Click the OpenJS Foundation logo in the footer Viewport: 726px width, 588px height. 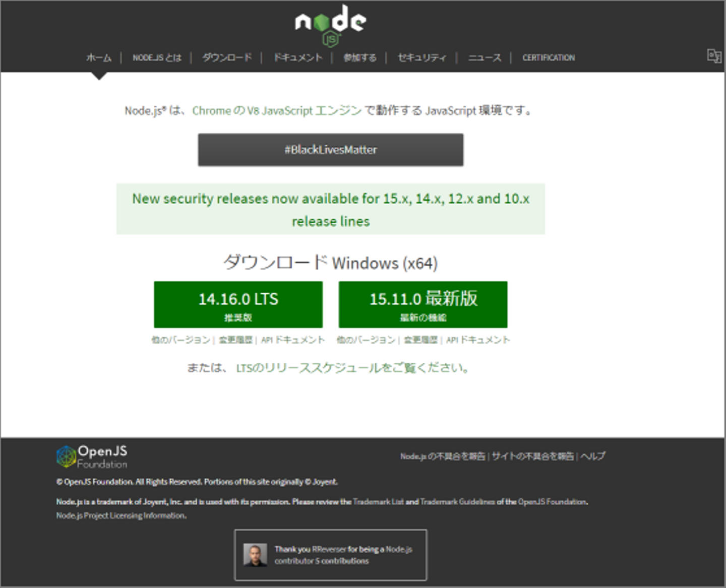click(x=92, y=456)
